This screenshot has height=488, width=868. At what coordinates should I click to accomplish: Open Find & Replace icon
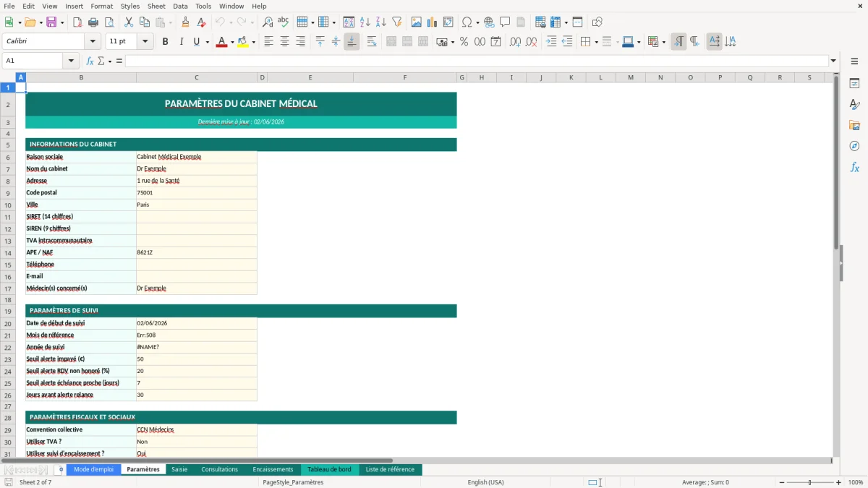point(268,22)
